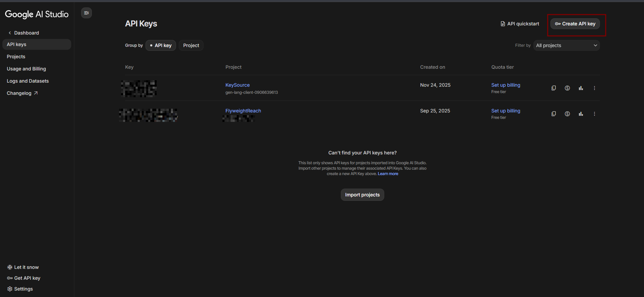Image resolution: width=644 pixels, height=297 pixels.
Task: Click the Create API key button
Action: [x=575, y=24]
